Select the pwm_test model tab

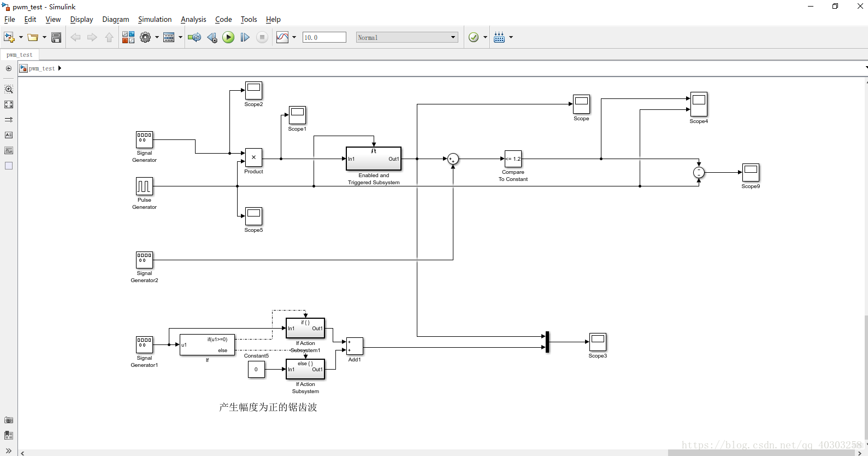pos(20,55)
